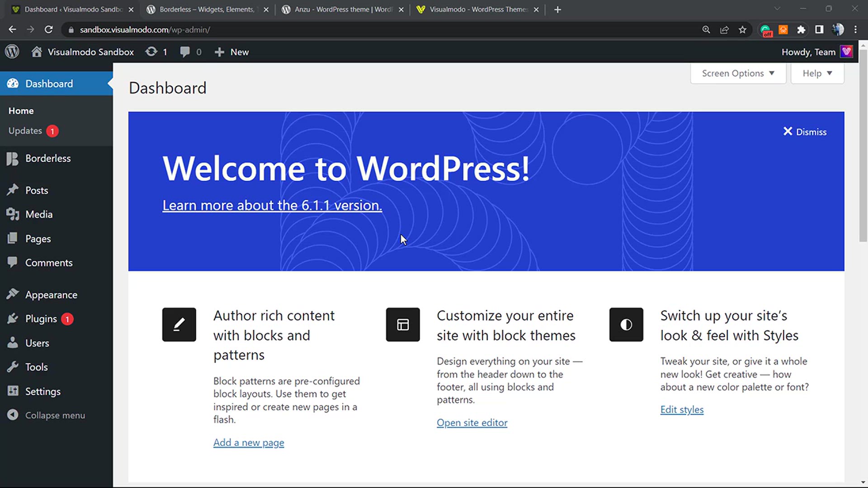Open the Home submenu item
This screenshot has width=868, height=488.
point(21,111)
